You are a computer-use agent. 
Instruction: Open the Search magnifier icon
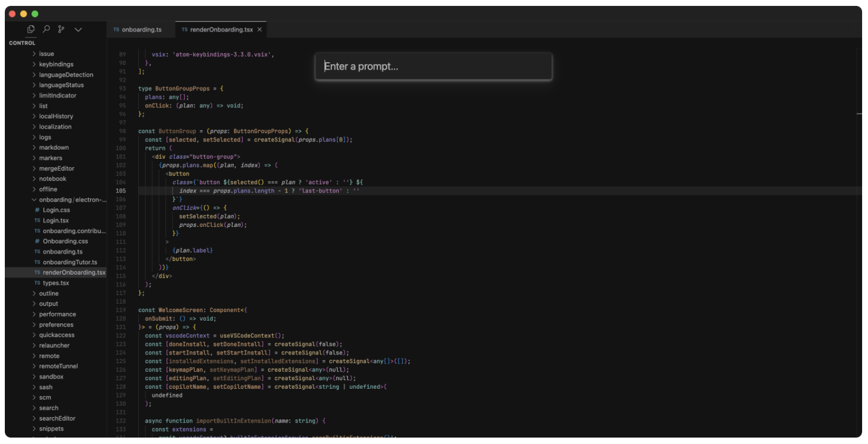point(46,29)
